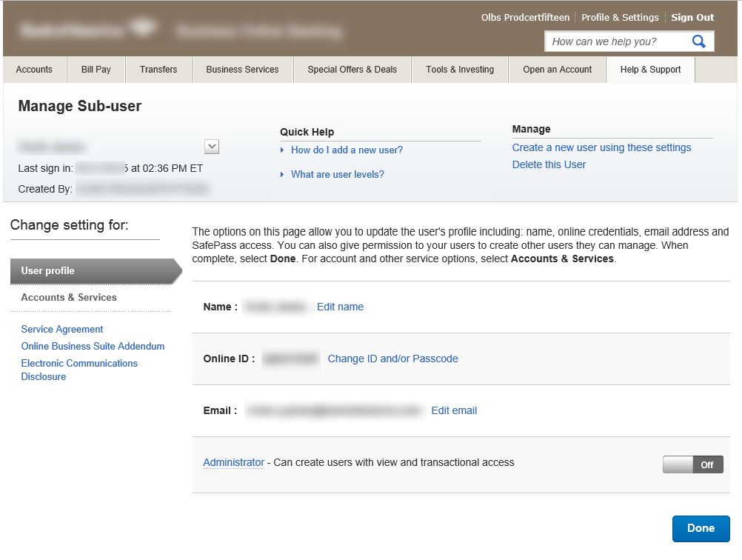Open Profile & Settings link
Screen dimensions: 742x560
coord(620,18)
